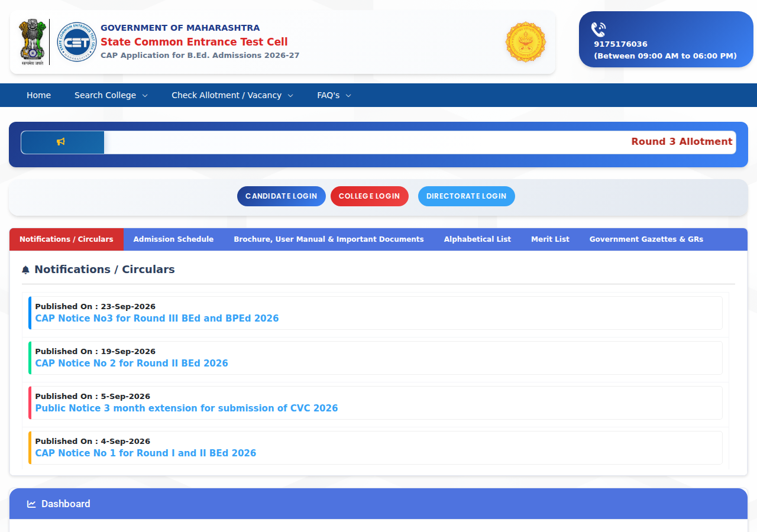This screenshot has width=757, height=532.
Task: Expand the FAQ's dropdown chevron
Action: click(x=348, y=96)
